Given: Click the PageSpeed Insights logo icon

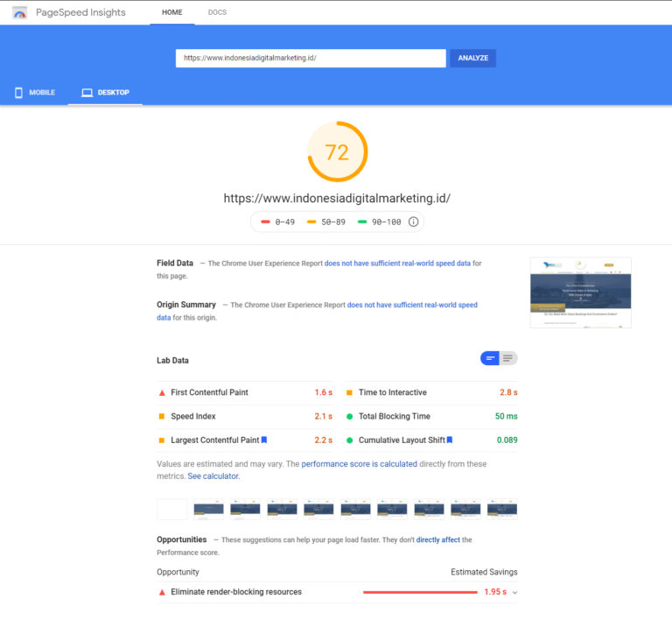Looking at the screenshot, I should 20,13.
